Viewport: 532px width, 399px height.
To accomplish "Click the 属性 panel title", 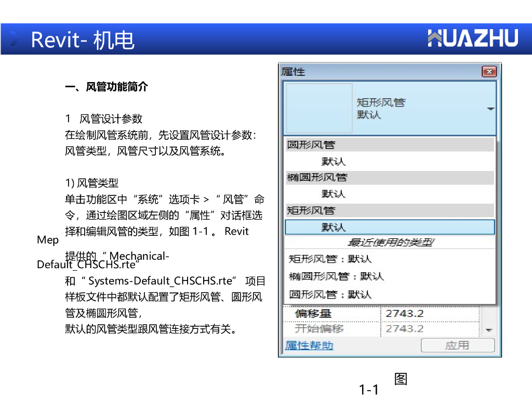I will (x=293, y=72).
